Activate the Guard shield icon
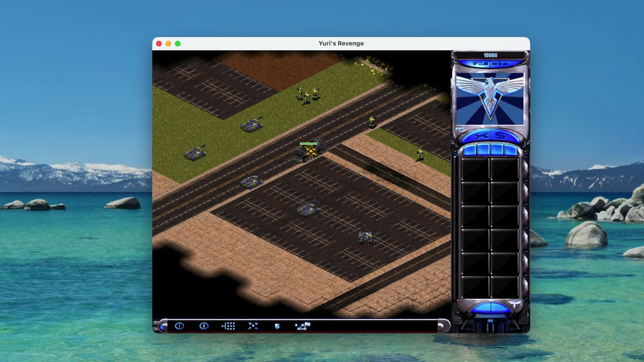Image resolution: width=644 pixels, height=362 pixels. [x=277, y=326]
